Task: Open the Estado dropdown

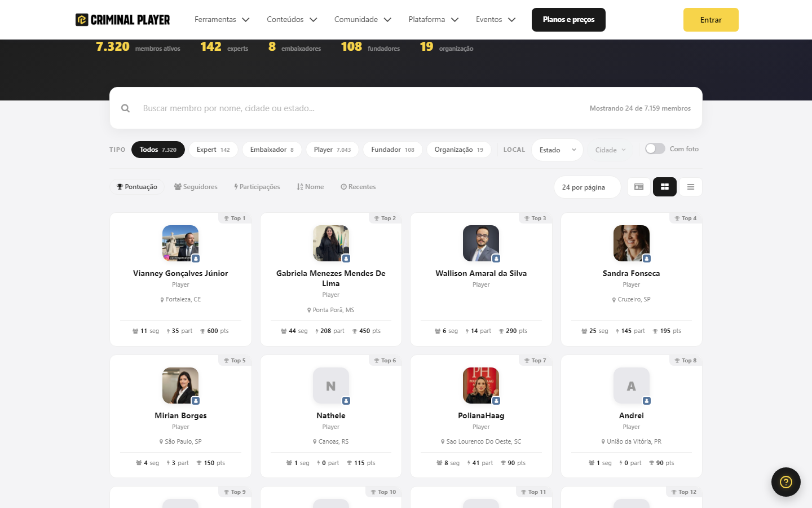Action: click(x=557, y=150)
